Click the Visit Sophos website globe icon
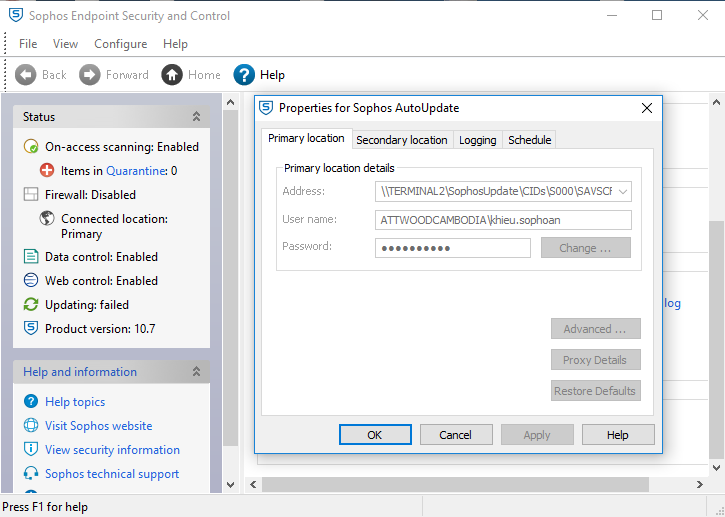The width and height of the screenshot is (725, 517). click(x=31, y=425)
